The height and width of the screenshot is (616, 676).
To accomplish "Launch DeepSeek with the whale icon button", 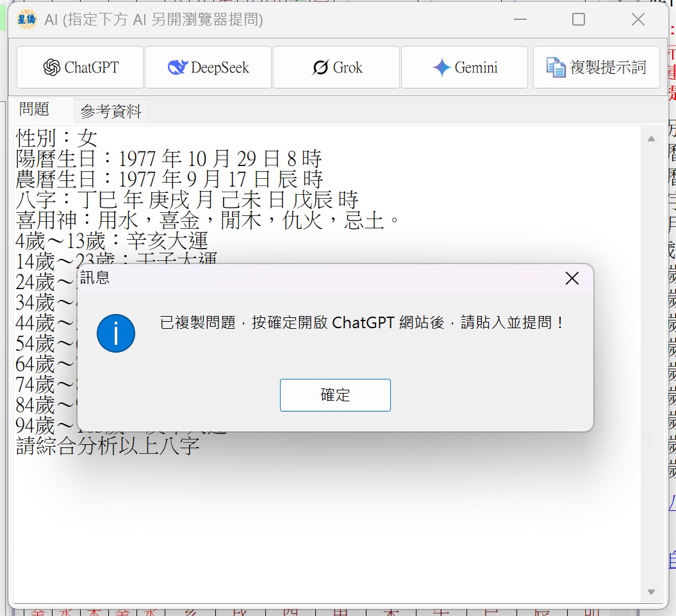I will (208, 67).
